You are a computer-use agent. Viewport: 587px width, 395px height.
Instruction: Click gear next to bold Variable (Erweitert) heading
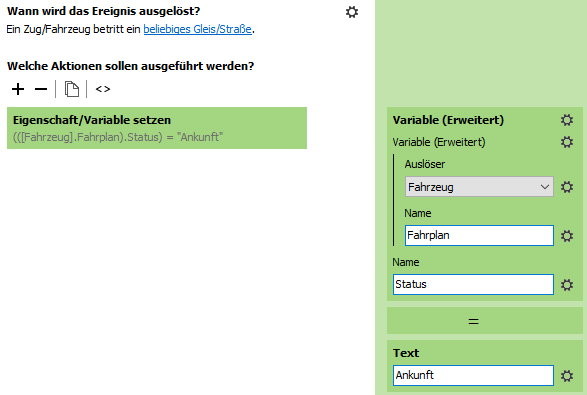coord(567,120)
